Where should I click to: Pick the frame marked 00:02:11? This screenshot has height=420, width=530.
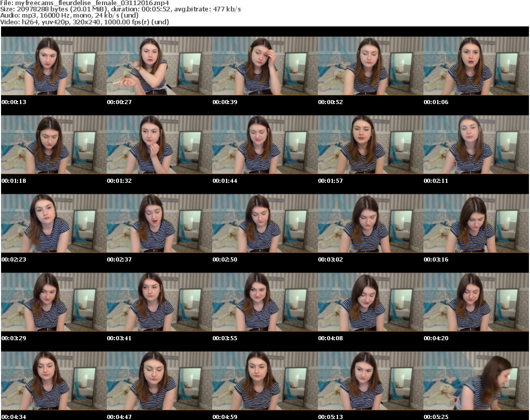point(476,144)
